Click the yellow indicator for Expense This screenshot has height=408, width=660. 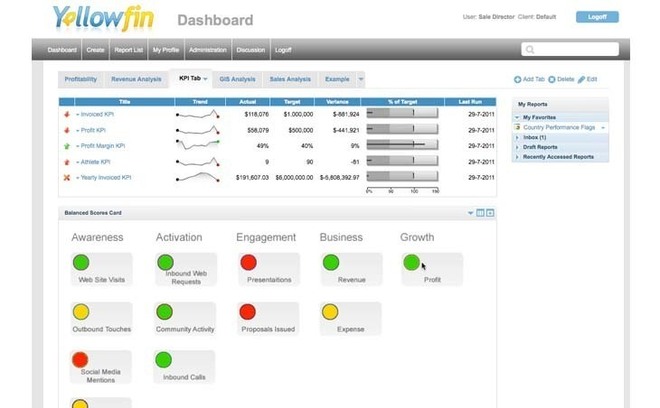[x=330, y=312]
